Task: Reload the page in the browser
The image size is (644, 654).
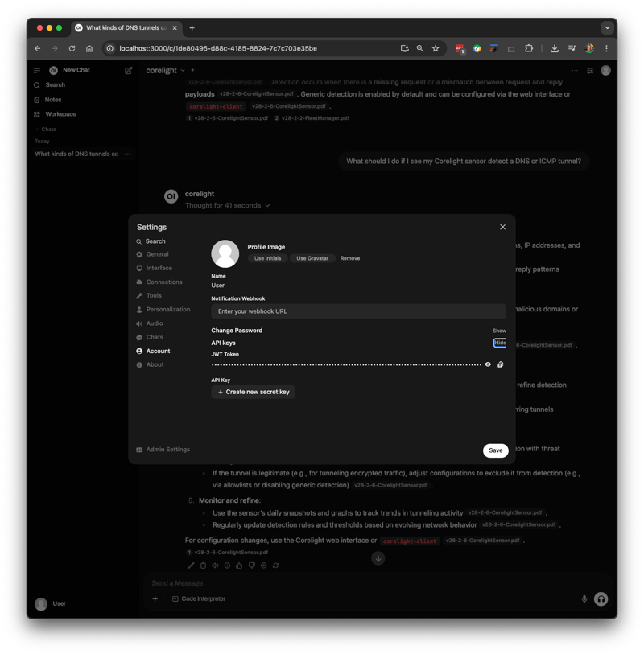Action: (x=72, y=48)
